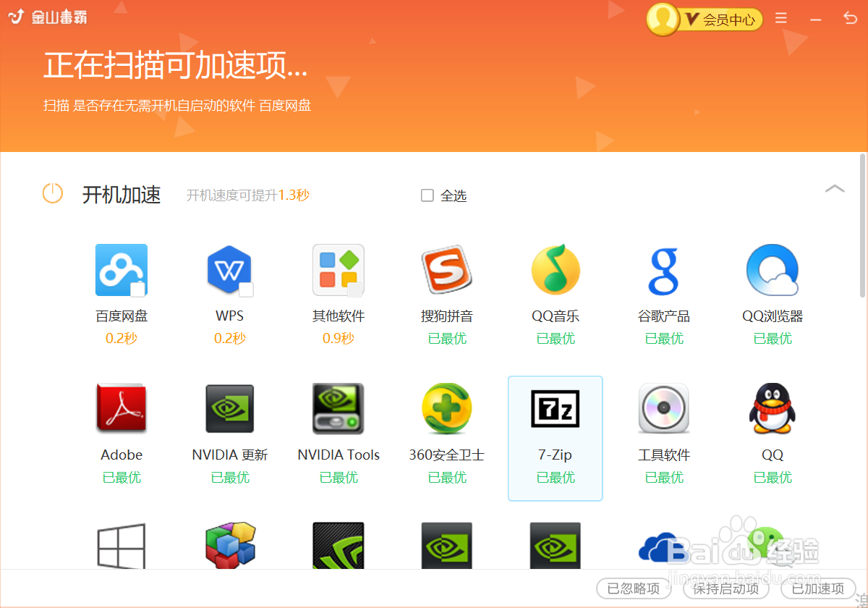Click the 0.2秒 under 百度网盘
This screenshot has width=868, height=608.
coord(122,338)
